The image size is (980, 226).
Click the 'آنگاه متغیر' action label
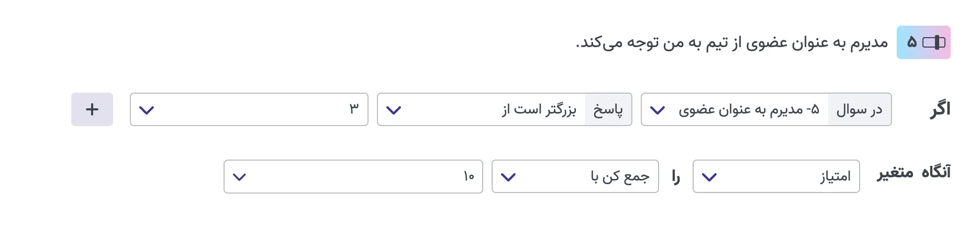[x=914, y=172]
